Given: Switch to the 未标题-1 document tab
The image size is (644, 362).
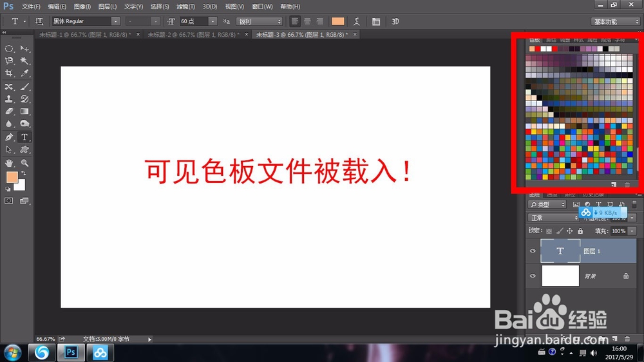Looking at the screenshot, I should coord(85,35).
